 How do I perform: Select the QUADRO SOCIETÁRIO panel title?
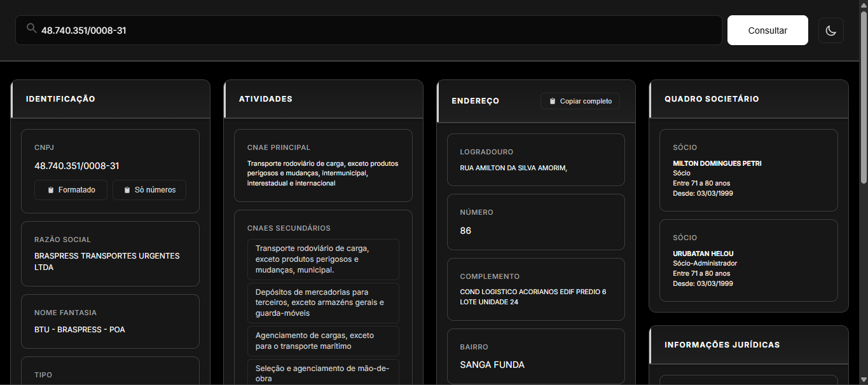click(x=711, y=98)
